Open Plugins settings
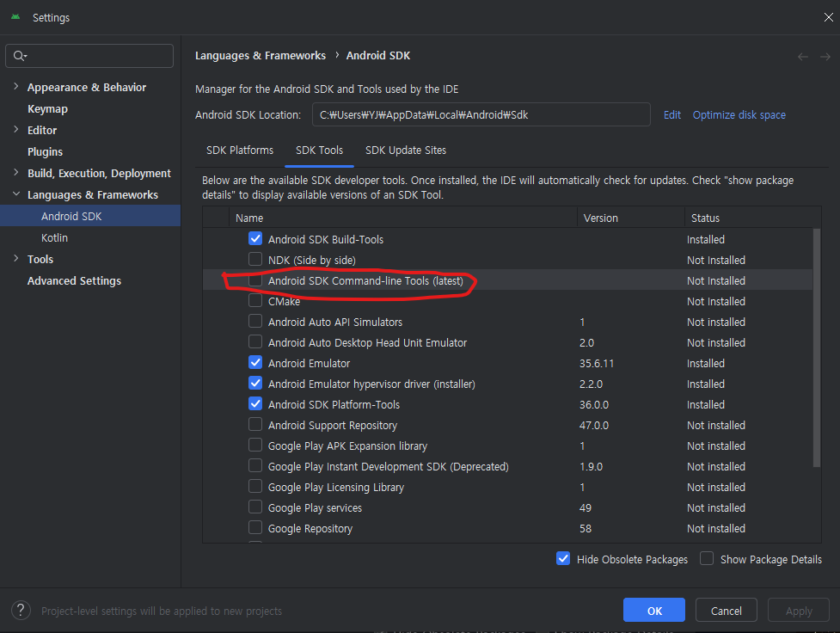The width and height of the screenshot is (840, 633). click(45, 151)
